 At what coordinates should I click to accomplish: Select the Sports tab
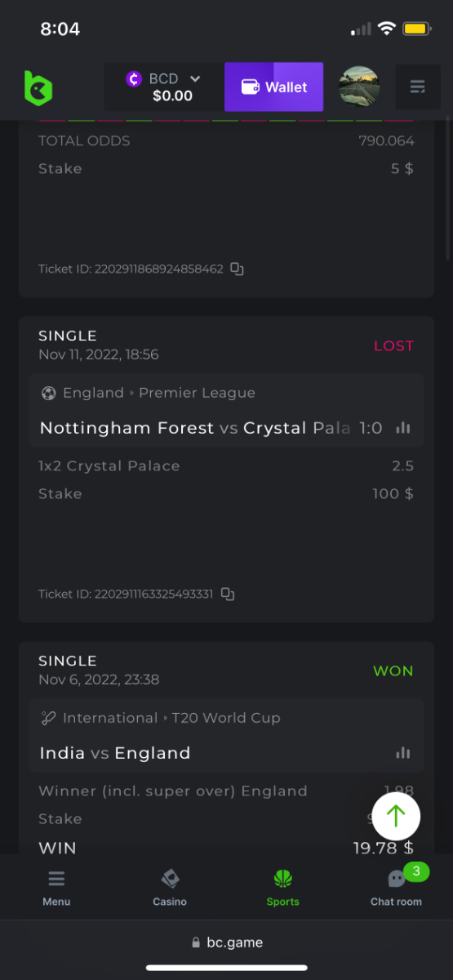pos(283,887)
